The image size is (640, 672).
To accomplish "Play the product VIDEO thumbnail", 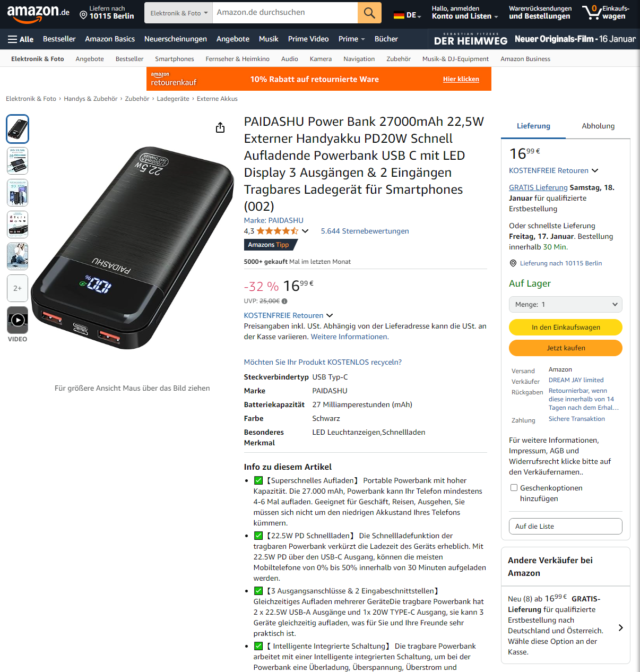I will 18,320.
